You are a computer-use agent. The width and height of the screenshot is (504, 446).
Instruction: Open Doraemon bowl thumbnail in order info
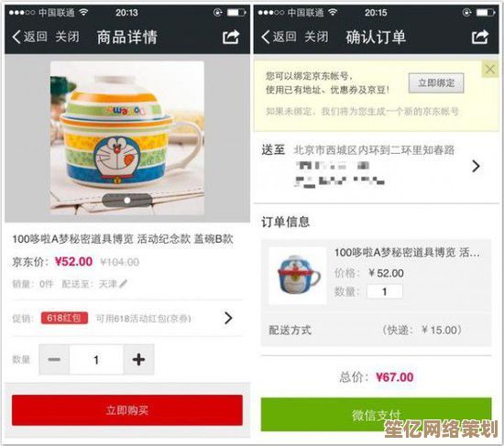tap(298, 276)
